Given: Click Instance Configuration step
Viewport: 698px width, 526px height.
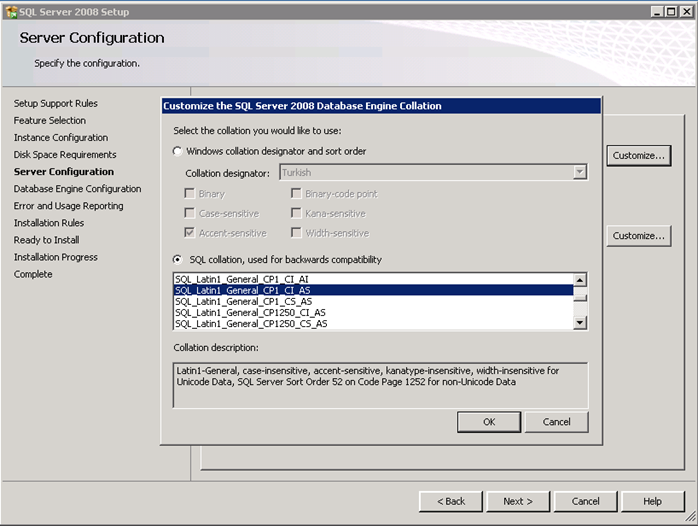Looking at the screenshot, I should click(61, 138).
